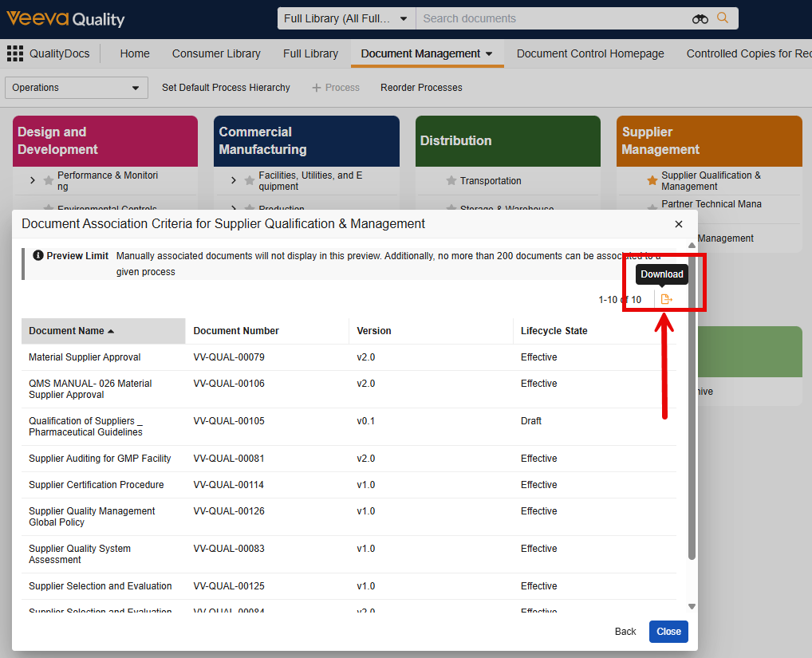Expand the Performance & Monitoring tree item
Viewport: 812px width, 658px height.
click(33, 181)
